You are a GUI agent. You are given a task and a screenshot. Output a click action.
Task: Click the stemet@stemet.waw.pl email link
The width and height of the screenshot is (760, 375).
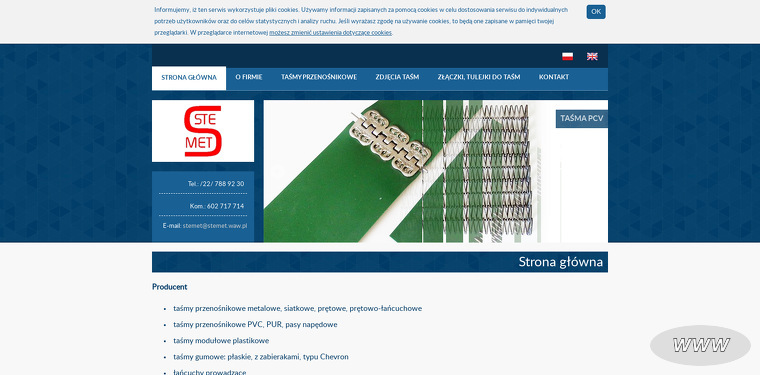[215, 226]
